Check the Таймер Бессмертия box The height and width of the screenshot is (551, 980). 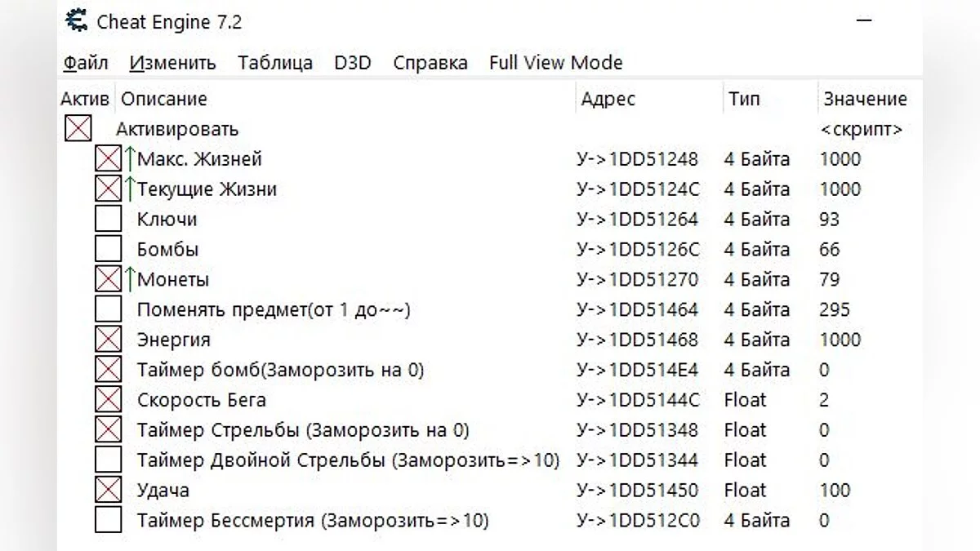(x=108, y=520)
